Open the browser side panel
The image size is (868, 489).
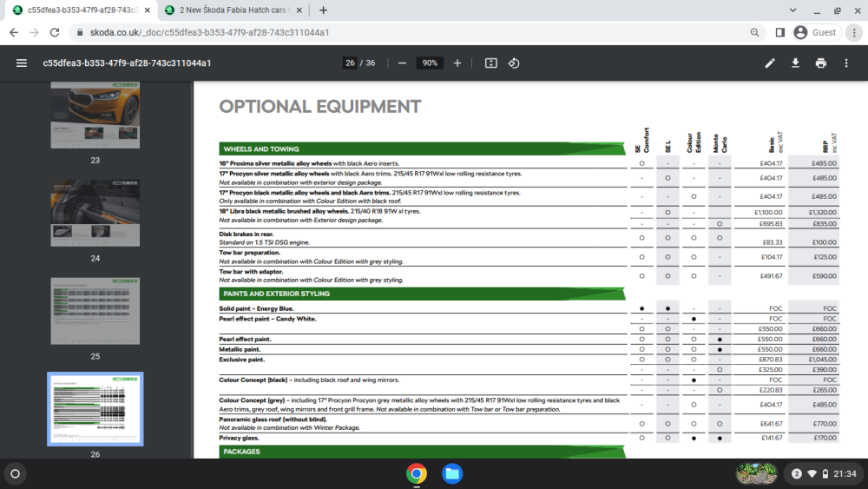[780, 33]
